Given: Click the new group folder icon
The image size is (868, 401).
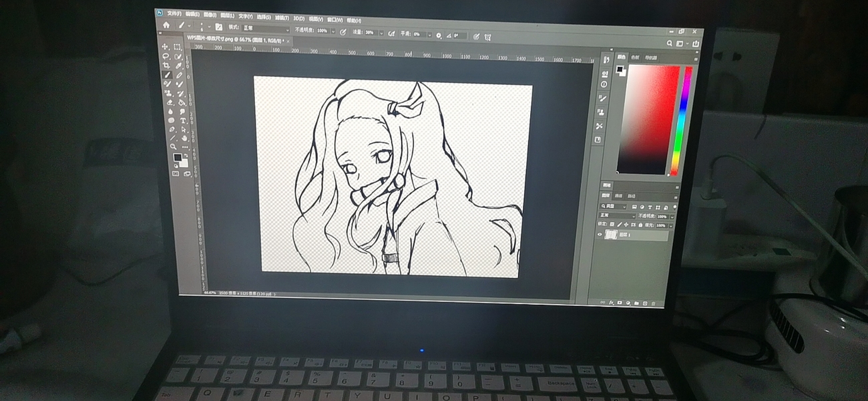Looking at the screenshot, I should (x=636, y=303).
